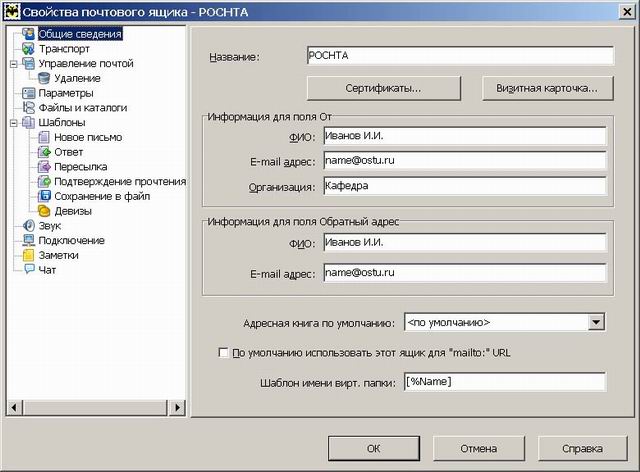Click the Заметки notes icon
The image size is (640, 472).
(x=28, y=255)
